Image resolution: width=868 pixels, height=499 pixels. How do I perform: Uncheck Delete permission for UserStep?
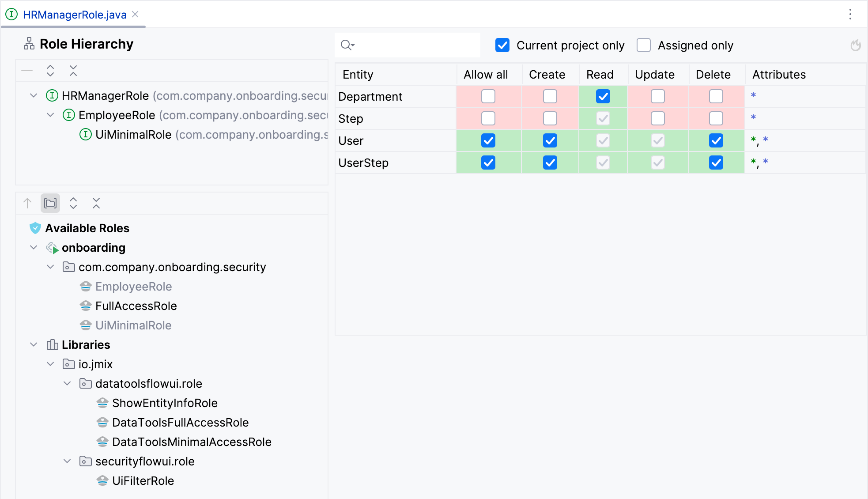[x=716, y=163]
